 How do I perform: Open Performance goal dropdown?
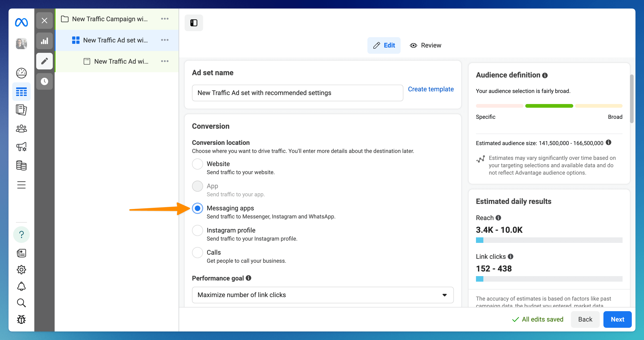click(x=322, y=295)
